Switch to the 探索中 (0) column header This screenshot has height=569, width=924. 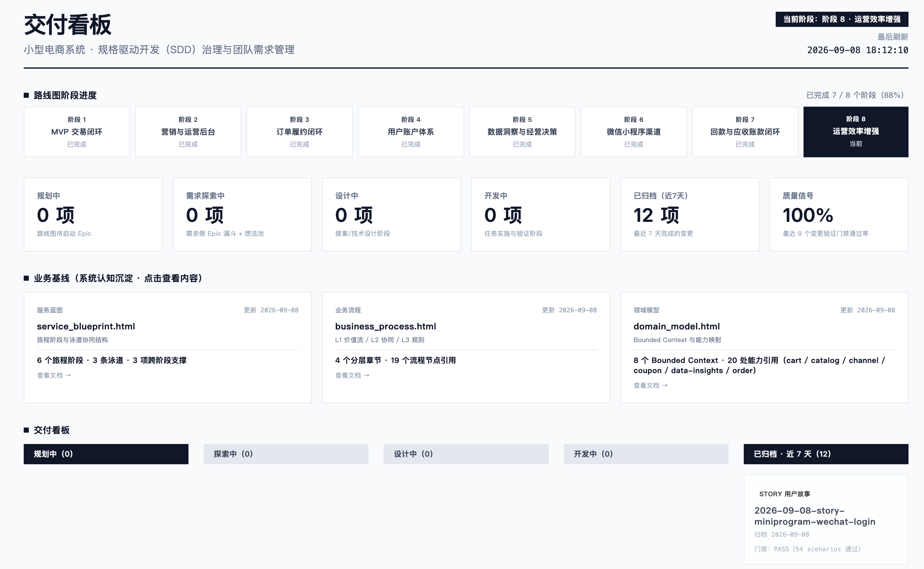(x=286, y=454)
